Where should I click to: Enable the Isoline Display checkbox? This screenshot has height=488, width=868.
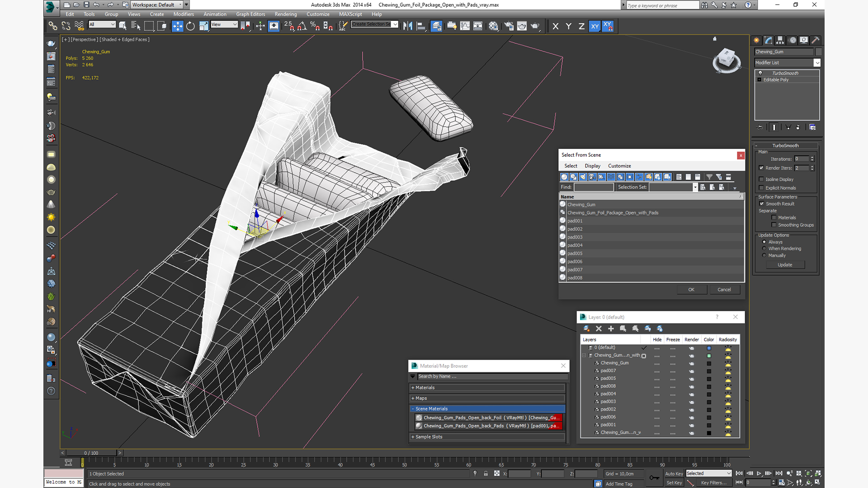[761, 179]
